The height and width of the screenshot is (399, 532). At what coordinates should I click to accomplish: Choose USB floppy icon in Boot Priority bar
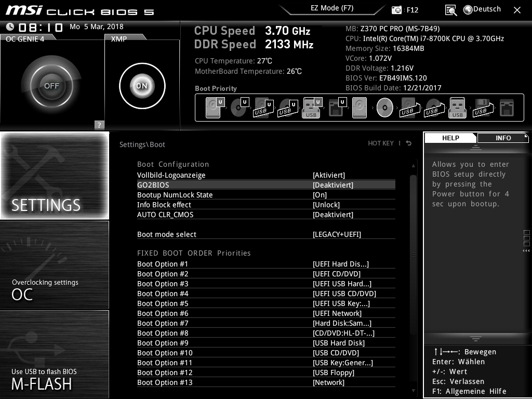point(483,108)
